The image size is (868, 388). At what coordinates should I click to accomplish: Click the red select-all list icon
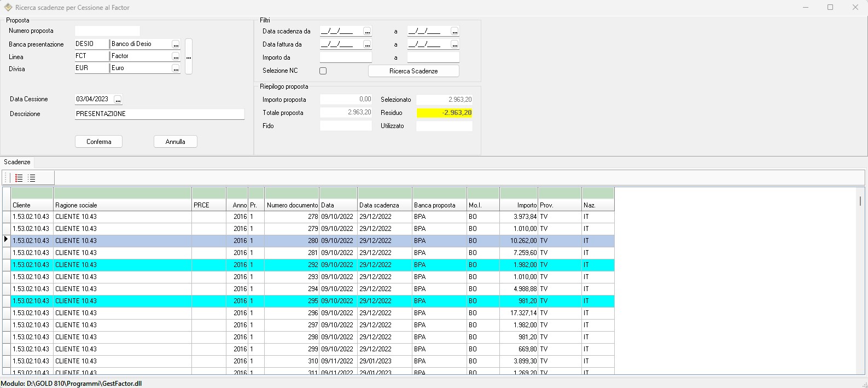tap(19, 178)
